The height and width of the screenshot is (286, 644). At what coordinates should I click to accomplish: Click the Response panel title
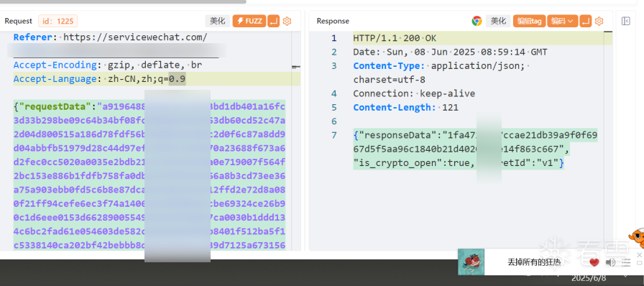pyautogui.click(x=333, y=21)
